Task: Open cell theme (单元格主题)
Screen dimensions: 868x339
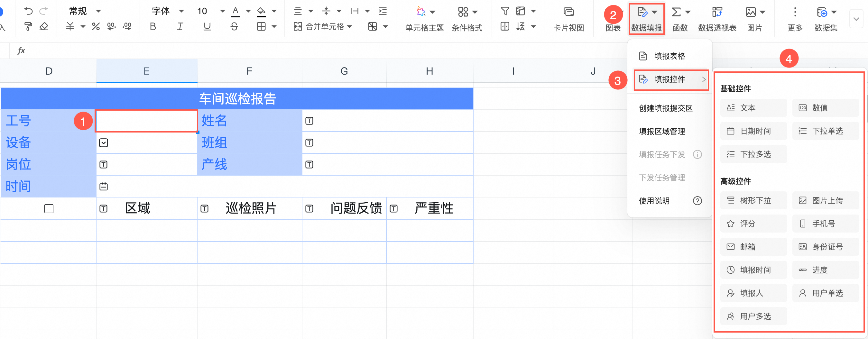Action: (x=425, y=20)
